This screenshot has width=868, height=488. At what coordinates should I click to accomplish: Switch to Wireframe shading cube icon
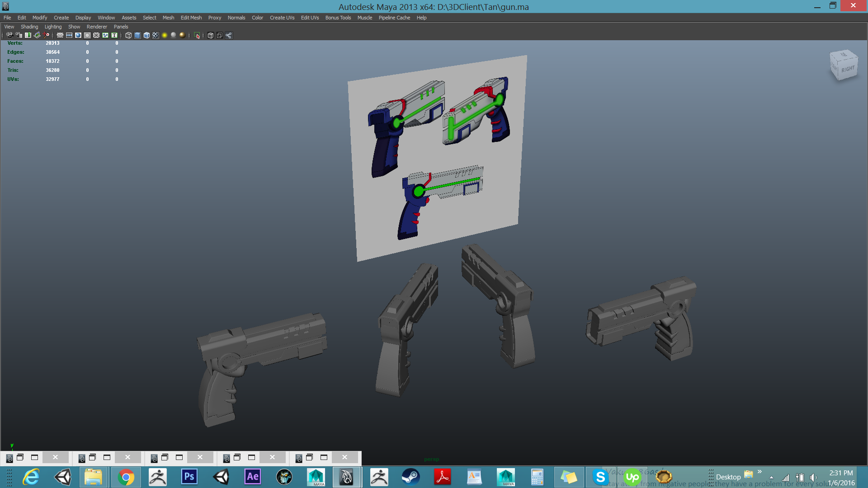pyautogui.click(x=128, y=35)
